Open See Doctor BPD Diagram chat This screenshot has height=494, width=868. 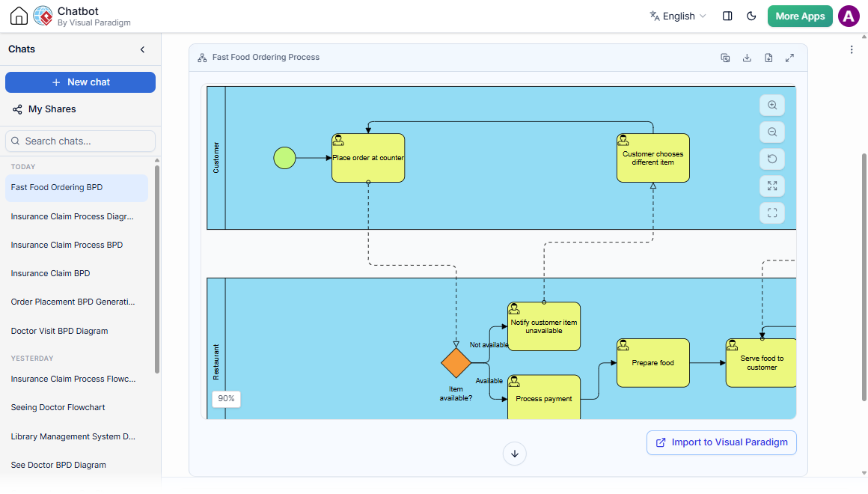pyautogui.click(x=76, y=466)
